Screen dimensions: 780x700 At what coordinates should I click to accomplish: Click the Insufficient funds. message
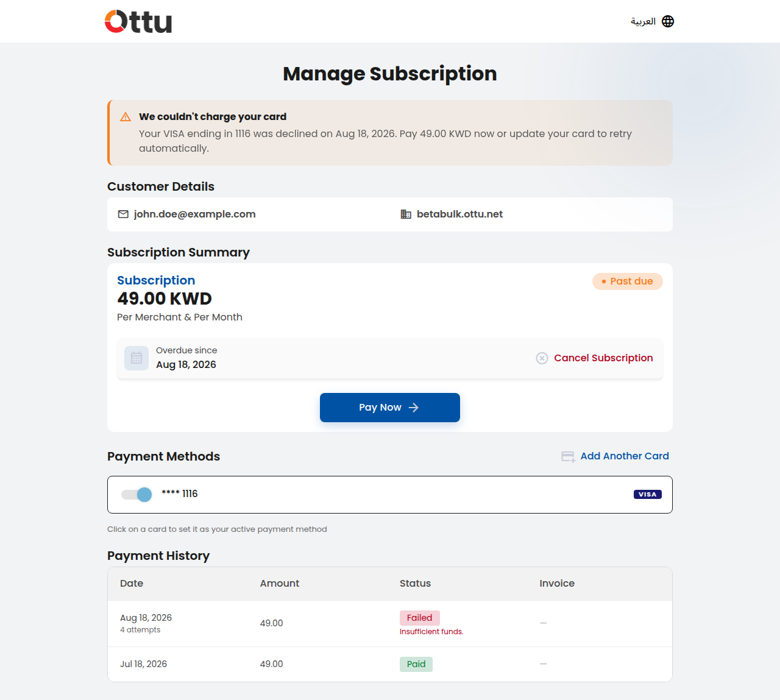431,632
